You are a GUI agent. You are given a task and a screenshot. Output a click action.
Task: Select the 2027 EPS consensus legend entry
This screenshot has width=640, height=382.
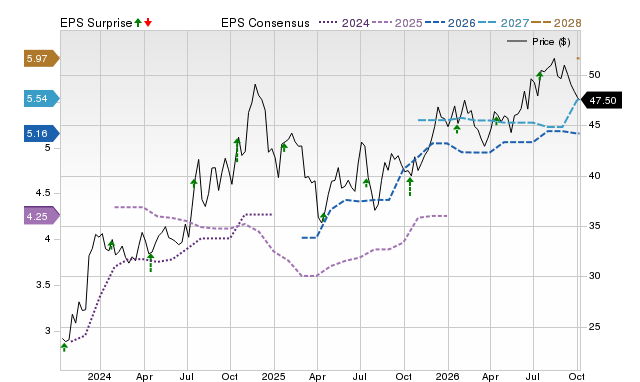click(x=503, y=23)
